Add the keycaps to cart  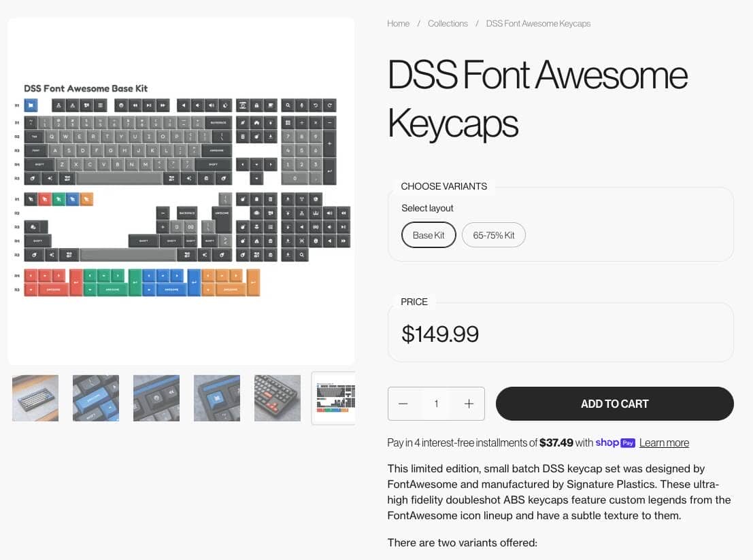tap(614, 404)
